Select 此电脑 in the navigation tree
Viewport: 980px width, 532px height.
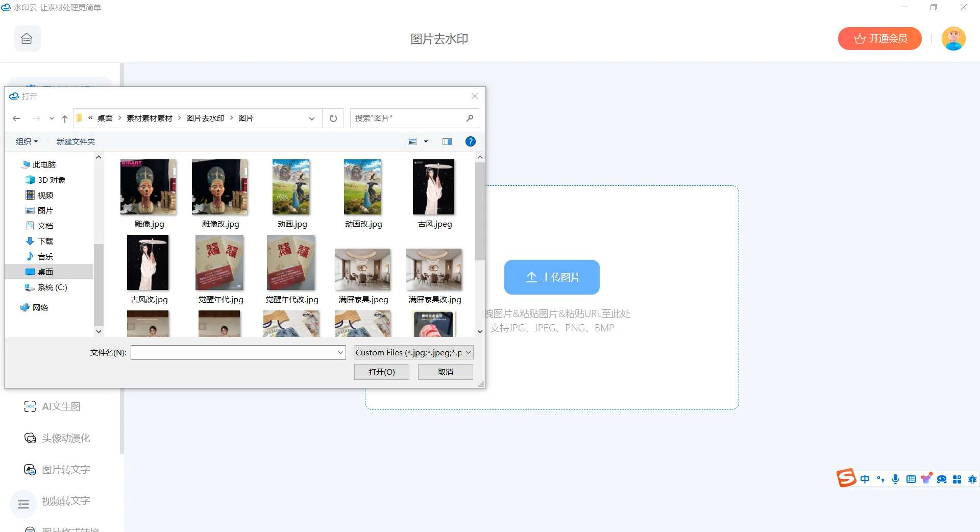pos(39,164)
